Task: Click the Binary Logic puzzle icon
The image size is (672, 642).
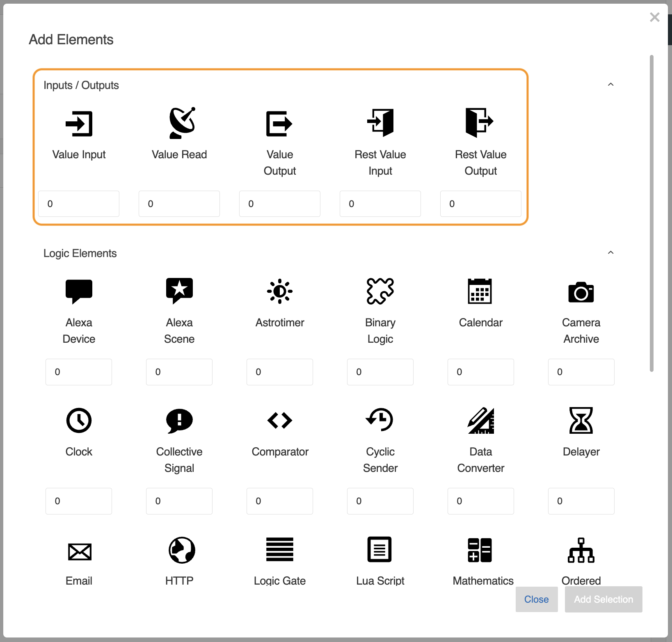Action: pos(380,291)
